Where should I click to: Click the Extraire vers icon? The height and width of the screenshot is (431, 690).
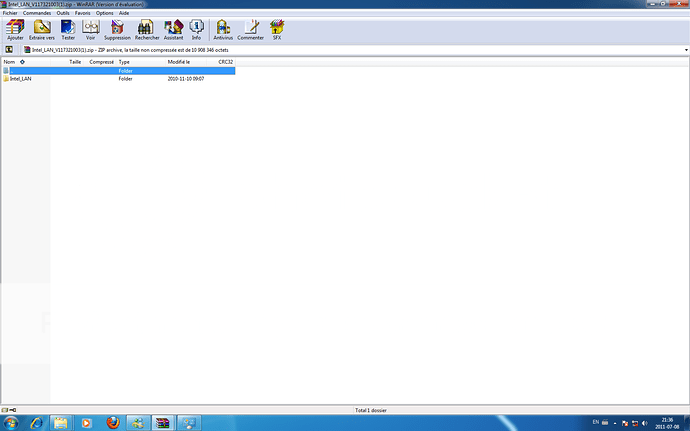coord(42,28)
